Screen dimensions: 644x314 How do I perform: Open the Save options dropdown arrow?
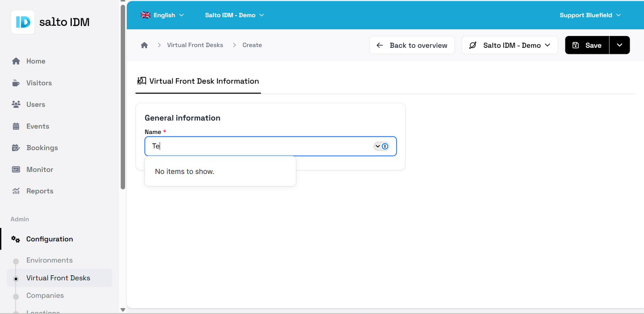click(x=620, y=45)
